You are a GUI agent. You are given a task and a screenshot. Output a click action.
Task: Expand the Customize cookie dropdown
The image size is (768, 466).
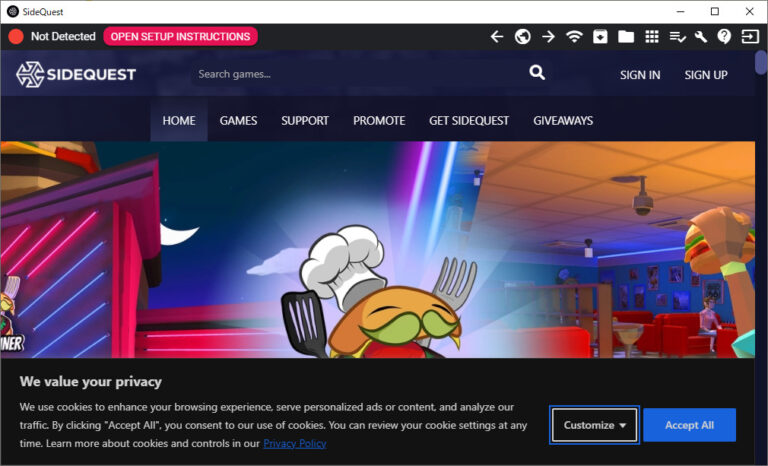595,425
